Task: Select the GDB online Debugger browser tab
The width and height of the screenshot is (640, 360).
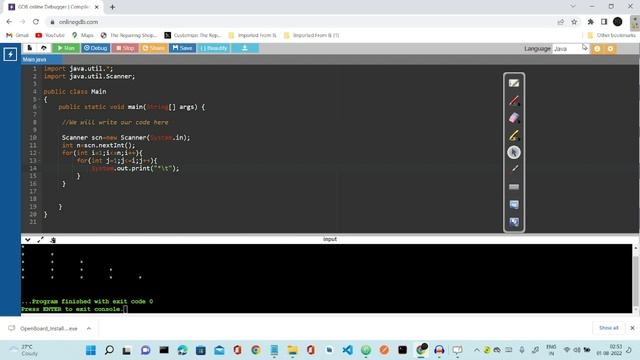Action: [54, 7]
